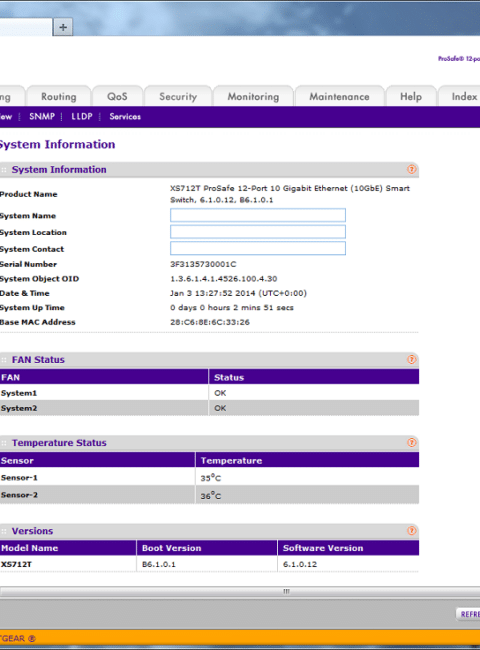Open help for Versions section
This screenshot has width=480, height=650.
(x=411, y=531)
